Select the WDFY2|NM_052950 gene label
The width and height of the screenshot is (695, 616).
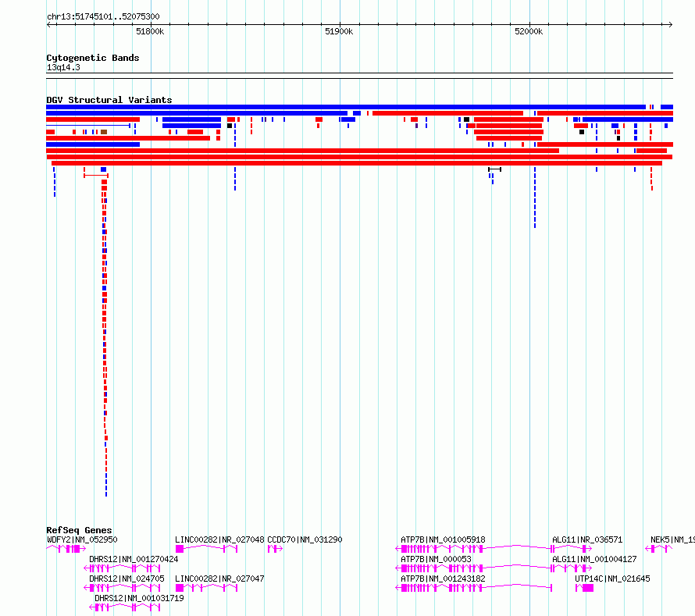point(82,539)
